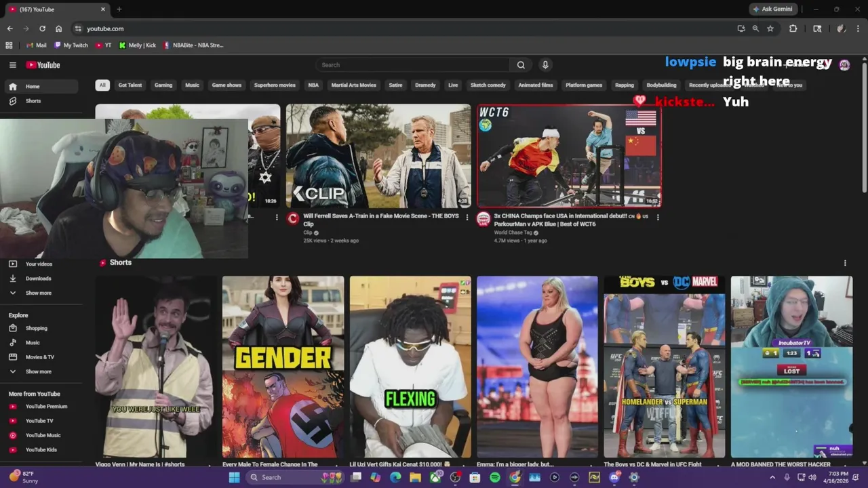868x488 pixels.
Task: Open YouTube Music link
Action: [42, 435]
